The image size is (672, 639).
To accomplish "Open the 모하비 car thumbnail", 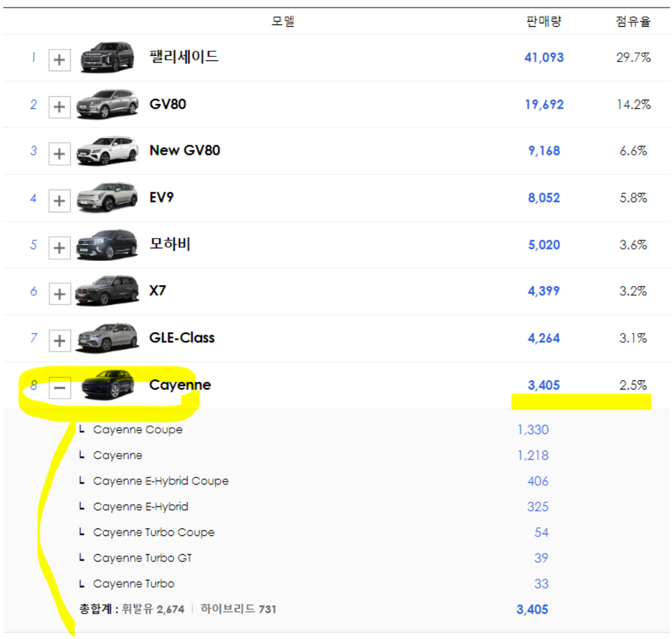I will coord(107,245).
